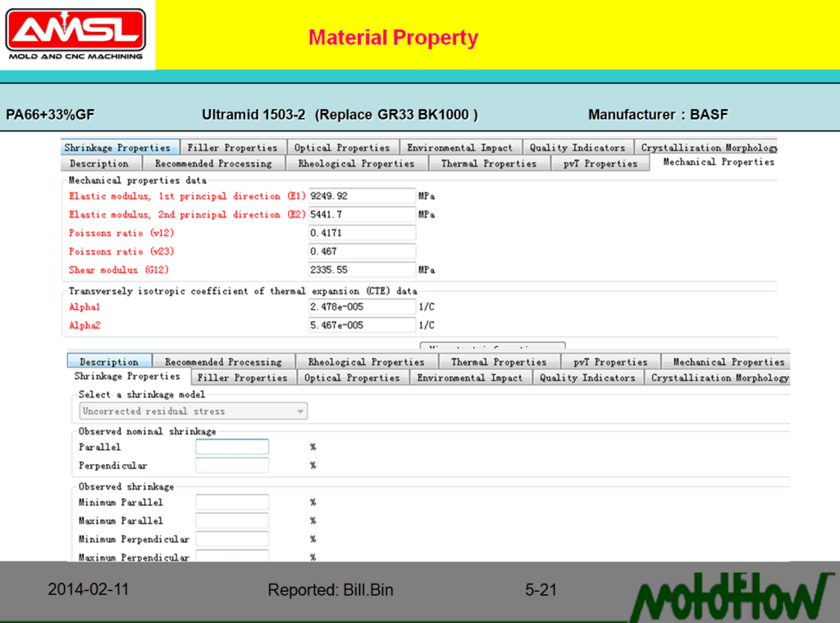840x623 pixels.
Task: Click the Elastic modulus E2 value field
Action: pyautogui.click(x=362, y=215)
